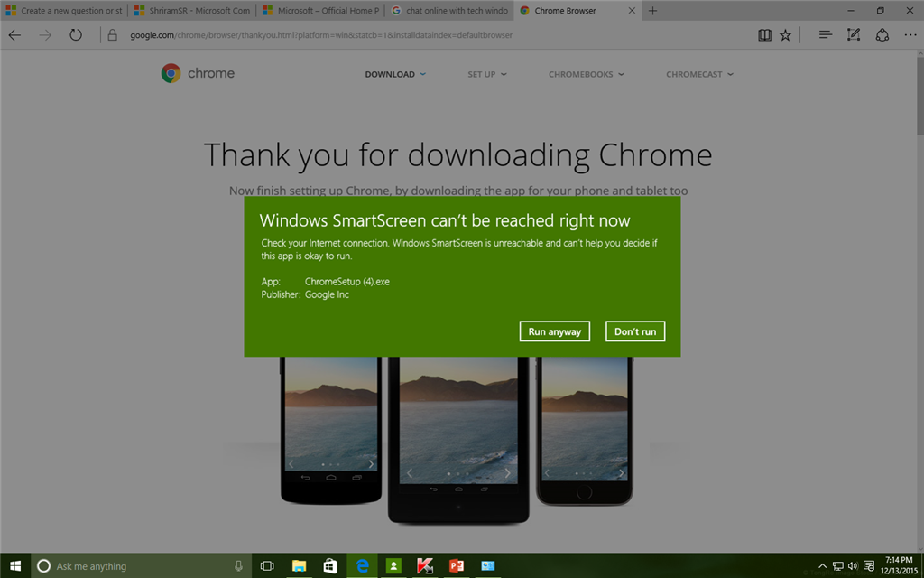The width and height of the screenshot is (924, 578).
Task: Click left arrow on iPhone carousel
Action: [x=548, y=473]
